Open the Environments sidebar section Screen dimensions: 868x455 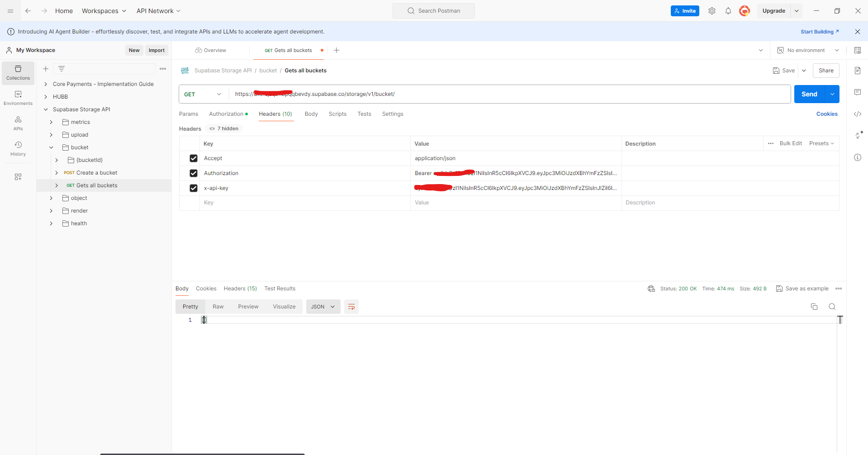(x=18, y=98)
